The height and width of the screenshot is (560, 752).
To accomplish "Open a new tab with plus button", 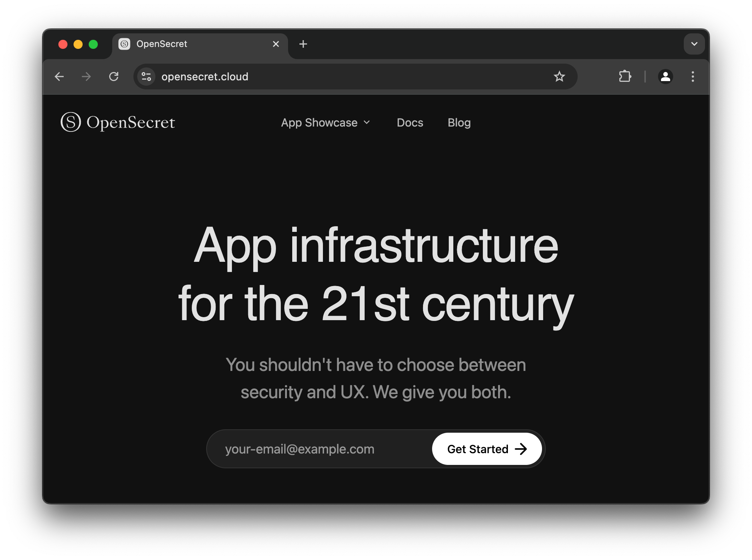I will point(303,44).
